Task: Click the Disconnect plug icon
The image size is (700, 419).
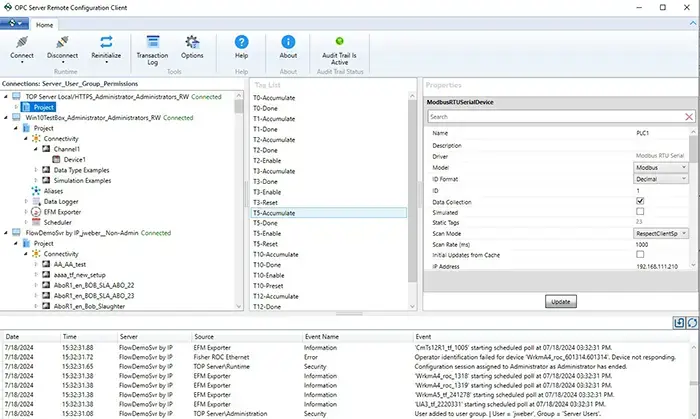Action: 62,42
